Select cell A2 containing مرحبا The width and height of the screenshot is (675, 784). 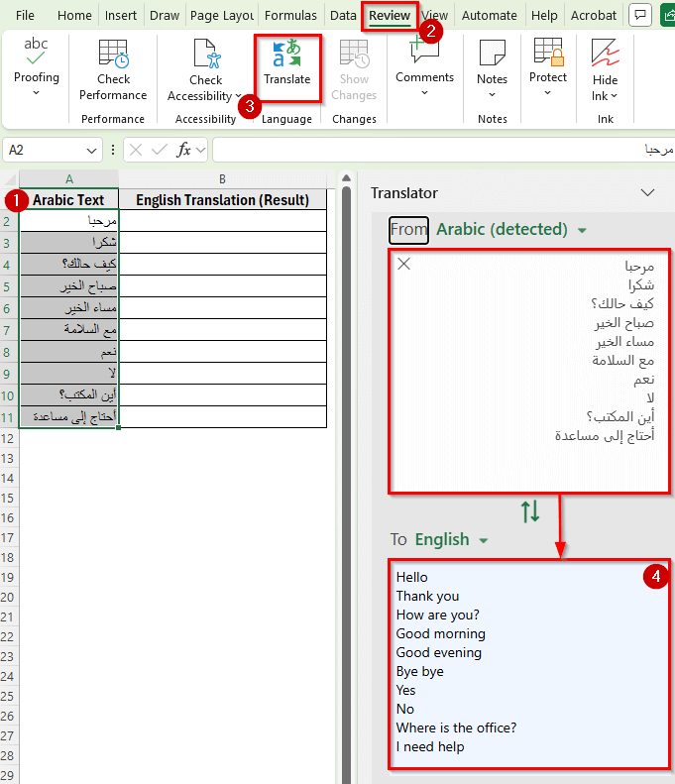[69, 220]
